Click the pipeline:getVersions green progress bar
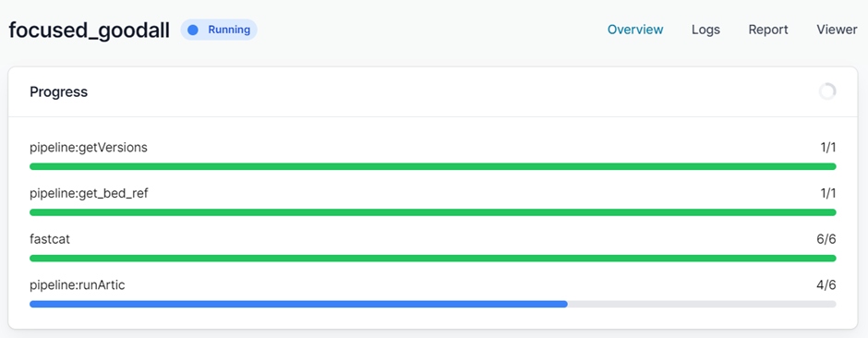 432,166
